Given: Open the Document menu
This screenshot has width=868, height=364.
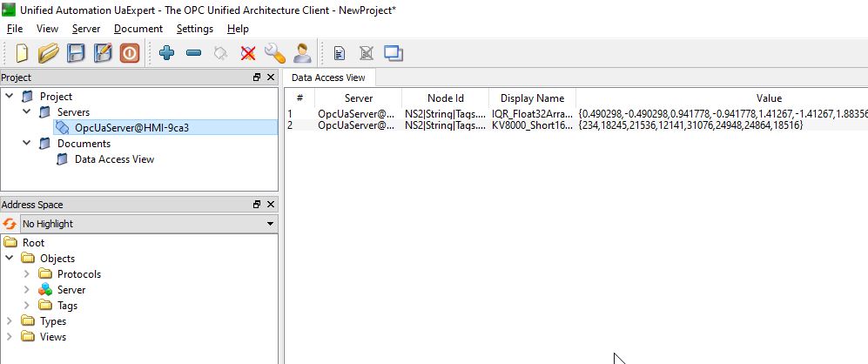Looking at the screenshot, I should pyautogui.click(x=138, y=29).
